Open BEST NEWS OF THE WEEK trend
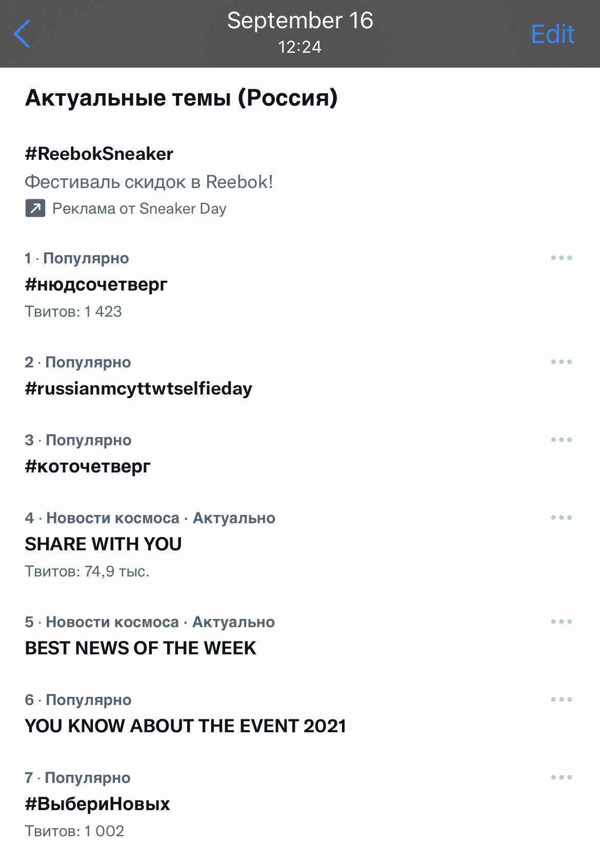 [x=141, y=648]
